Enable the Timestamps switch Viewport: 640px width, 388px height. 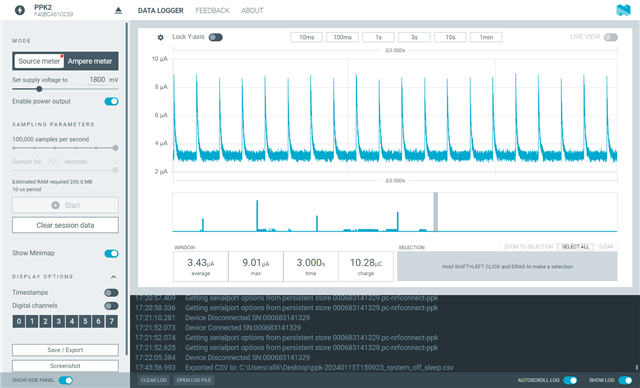pos(111,293)
